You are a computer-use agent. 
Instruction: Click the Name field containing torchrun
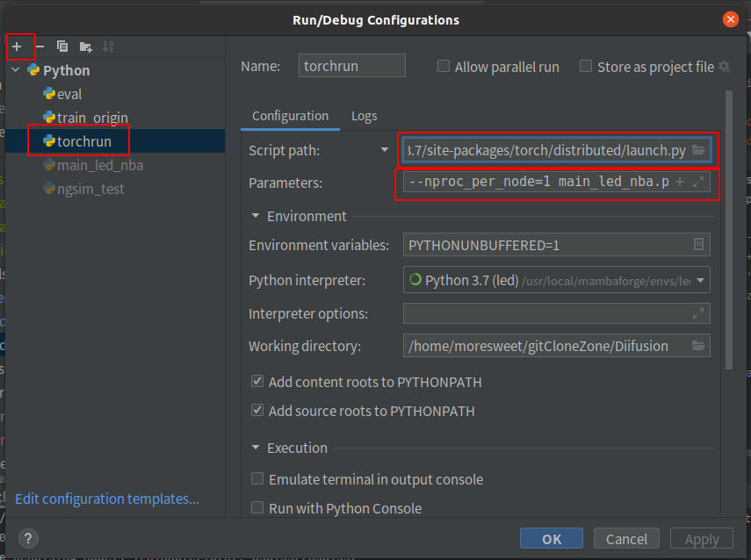point(352,66)
